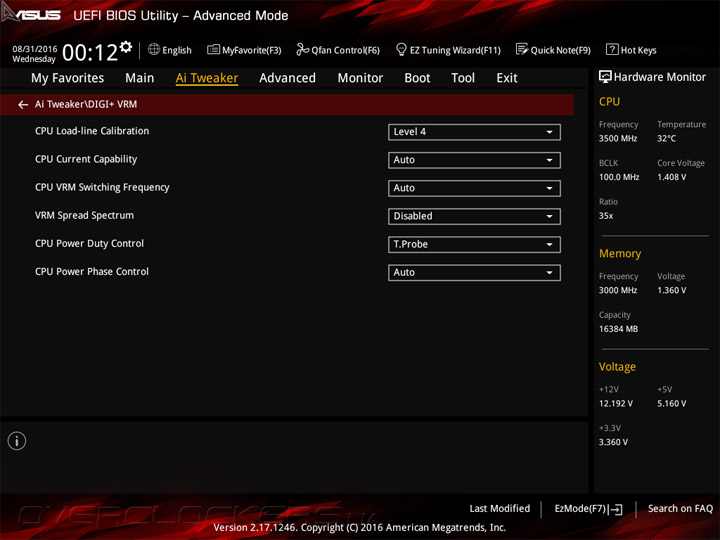Switch to the Boot tab
The width and height of the screenshot is (720, 540).
pyautogui.click(x=417, y=78)
